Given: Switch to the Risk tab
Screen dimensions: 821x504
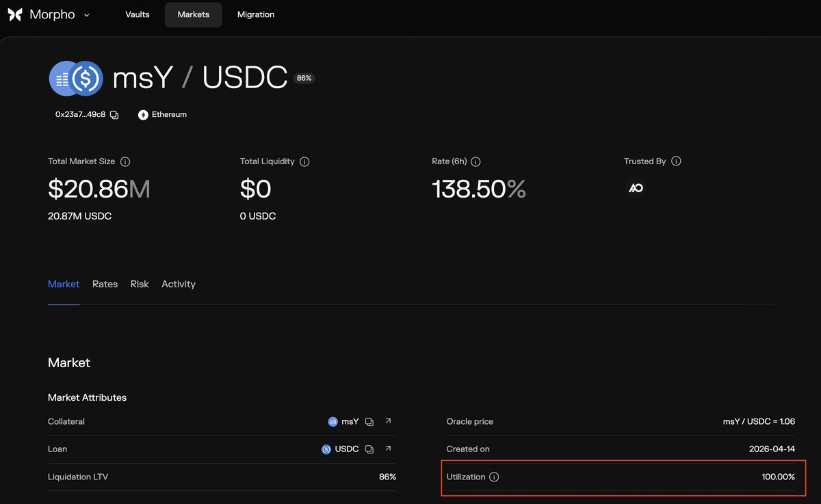Looking at the screenshot, I should pyautogui.click(x=140, y=284).
